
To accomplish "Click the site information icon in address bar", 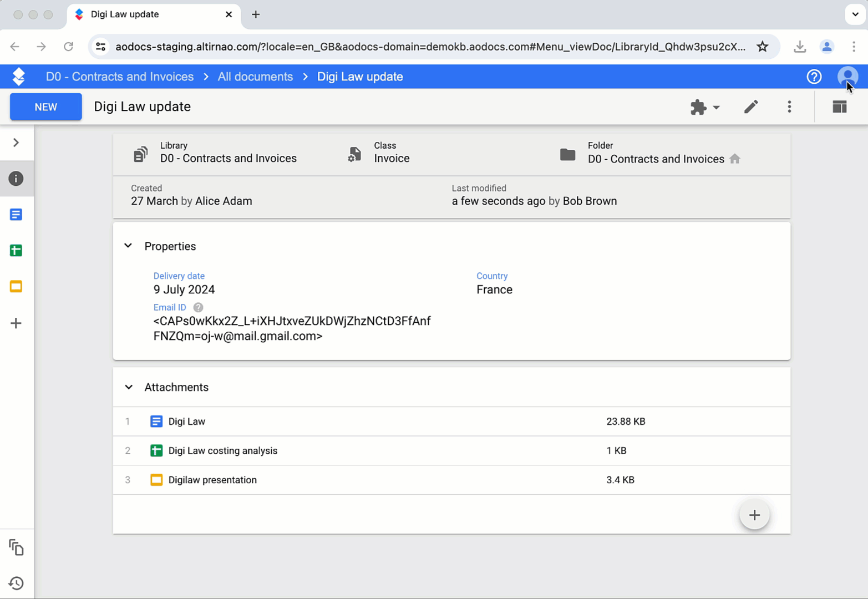I will pos(101,47).
